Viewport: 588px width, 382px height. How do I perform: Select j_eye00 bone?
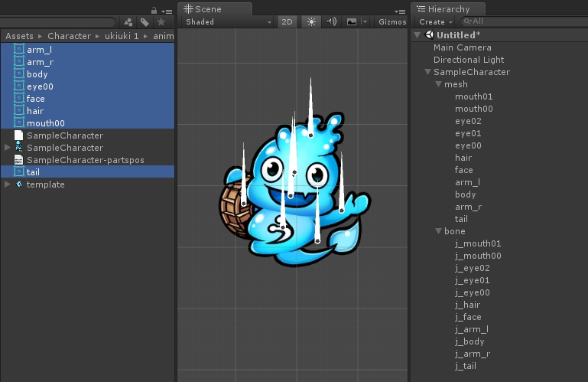[472, 292]
